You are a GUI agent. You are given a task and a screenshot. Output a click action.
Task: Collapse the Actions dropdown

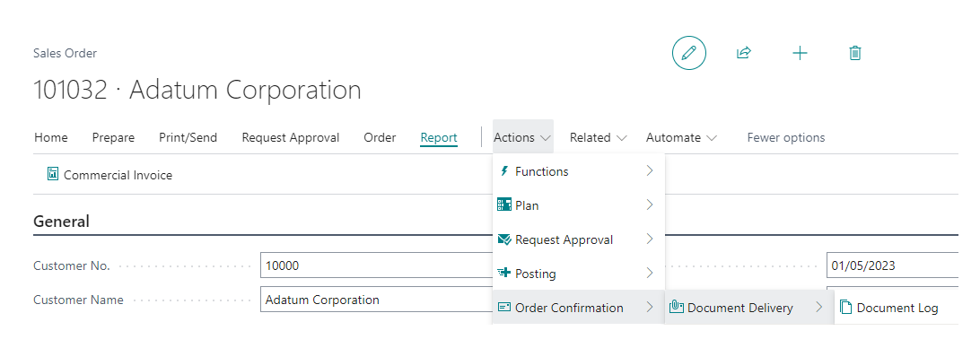(x=522, y=137)
